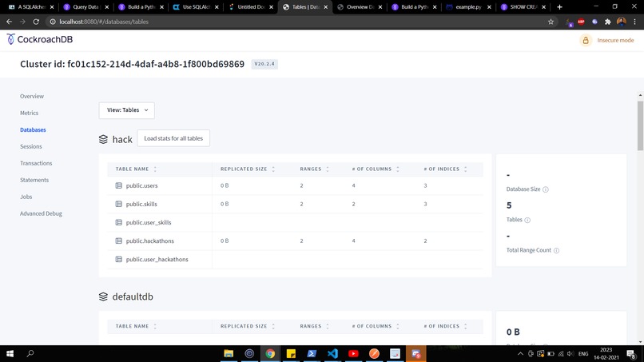Bookmark this page with the star icon
The height and width of the screenshot is (362, 644).
[551, 22]
